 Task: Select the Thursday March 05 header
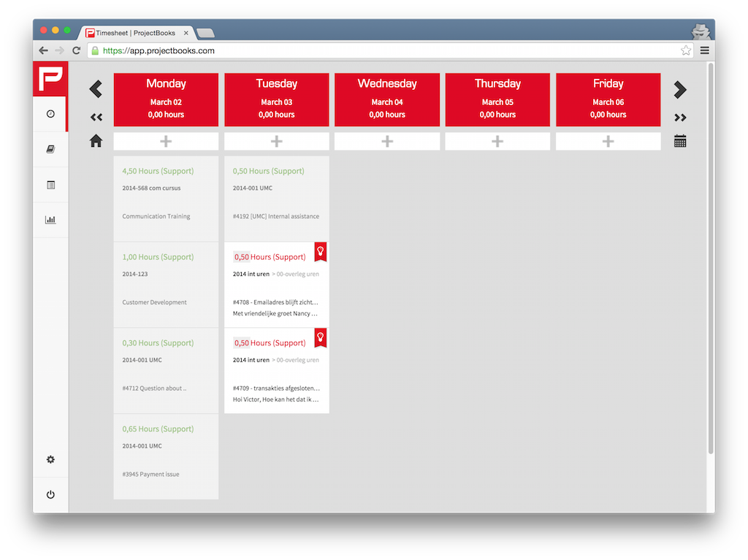click(497, 99)
